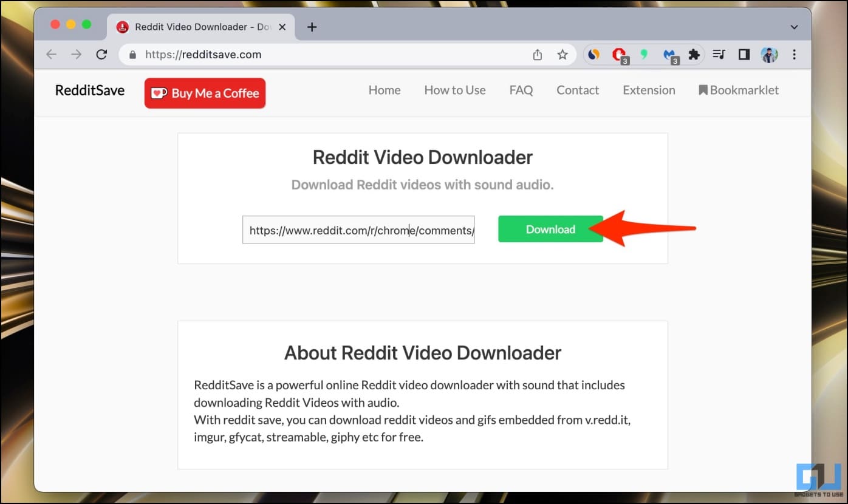Open the FAQ nav link
The image size is (848, 504).
click(521, 90)
